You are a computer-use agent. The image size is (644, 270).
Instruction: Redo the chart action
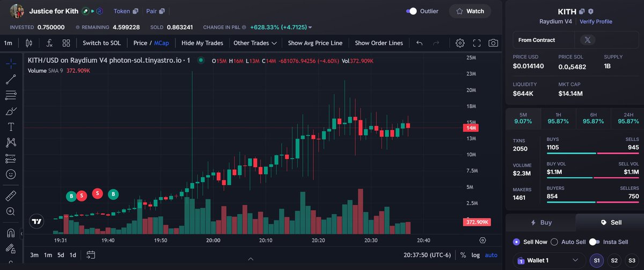pos(436,43)
